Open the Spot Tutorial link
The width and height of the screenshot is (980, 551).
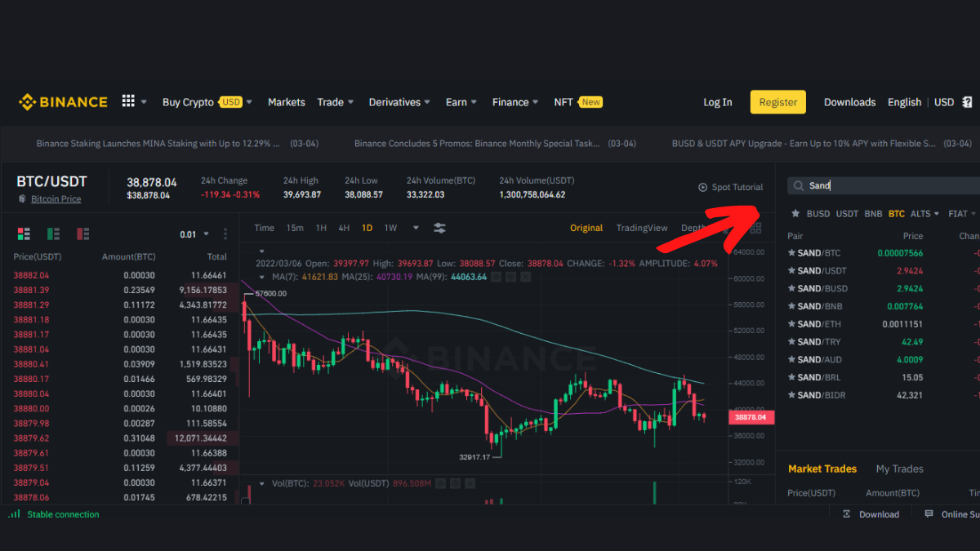pos(737,187)
